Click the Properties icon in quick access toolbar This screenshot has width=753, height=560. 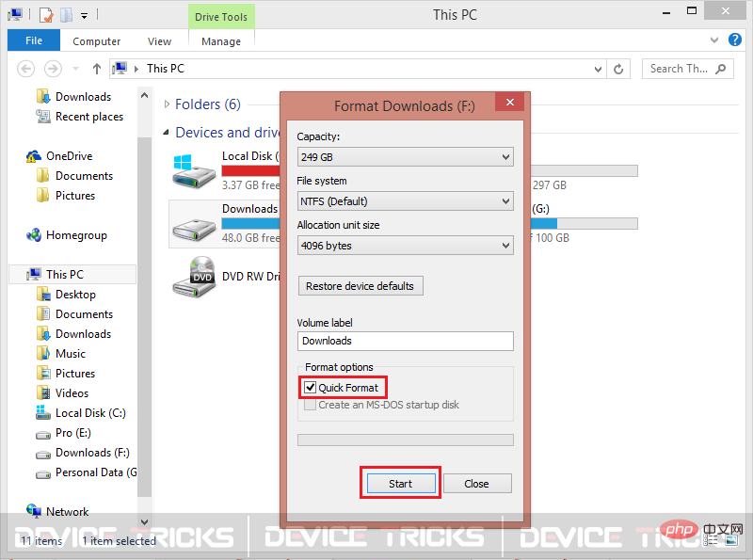click(x=46, y=15)
